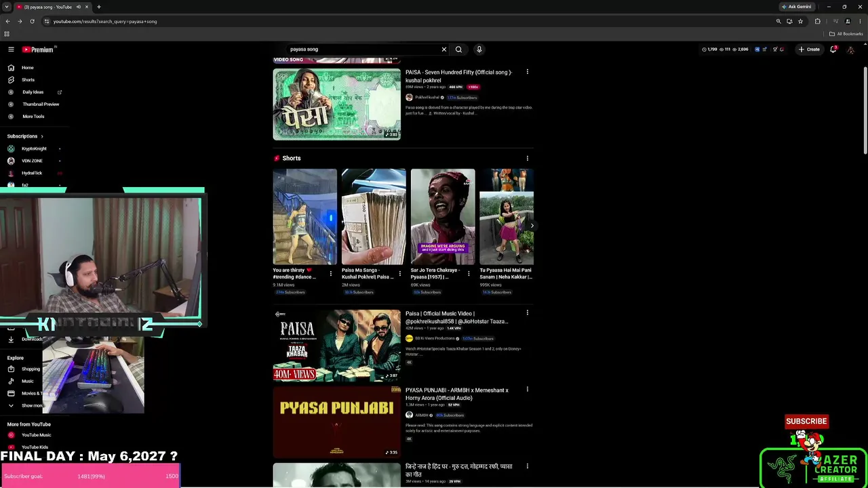
Task: Open more options for PAISA Seven Hundred Fifty
Action: [x=528, y=72]
